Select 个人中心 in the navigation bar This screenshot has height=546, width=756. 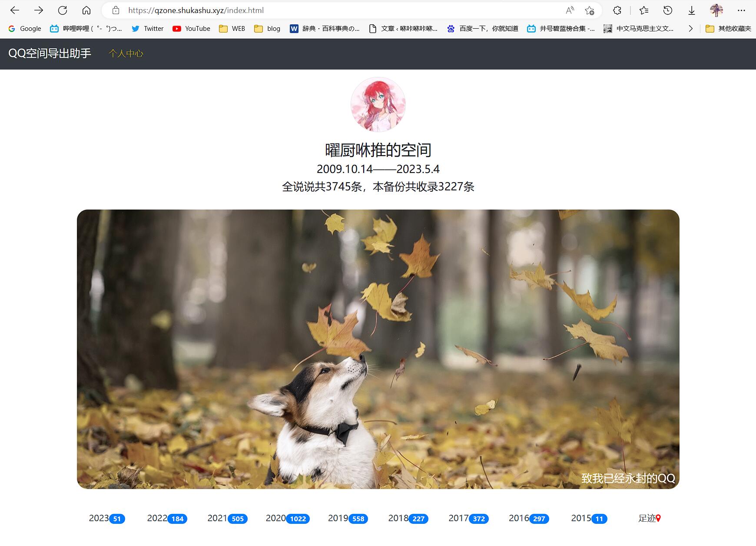[x=126, y=53]
